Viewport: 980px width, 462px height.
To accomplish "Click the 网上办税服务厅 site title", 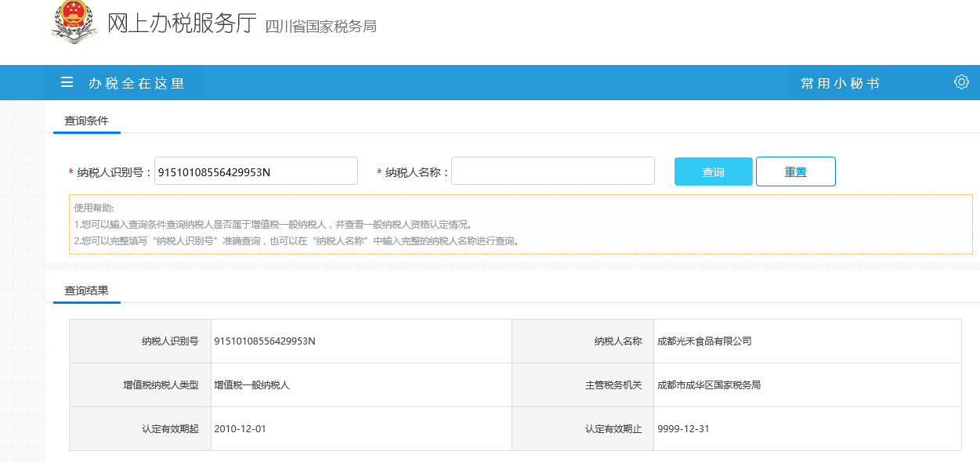I will [x=182, y=24].
